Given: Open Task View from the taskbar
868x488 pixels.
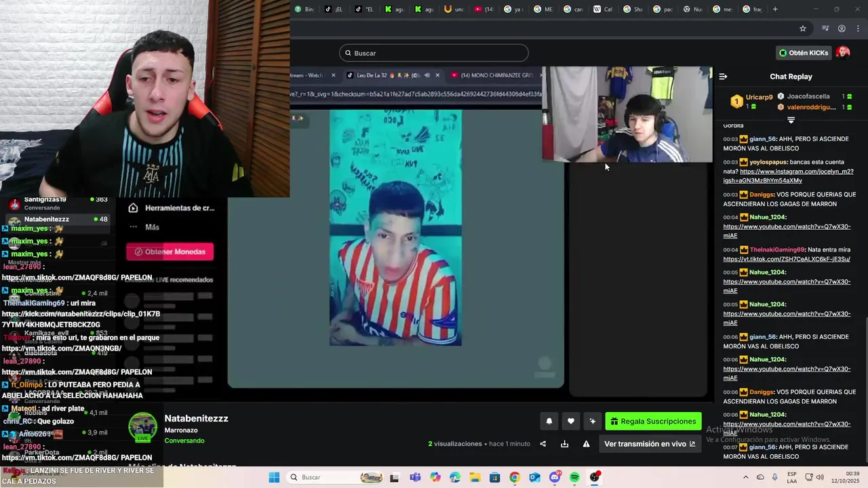Looking at the screenshot, I should point(395,477).
